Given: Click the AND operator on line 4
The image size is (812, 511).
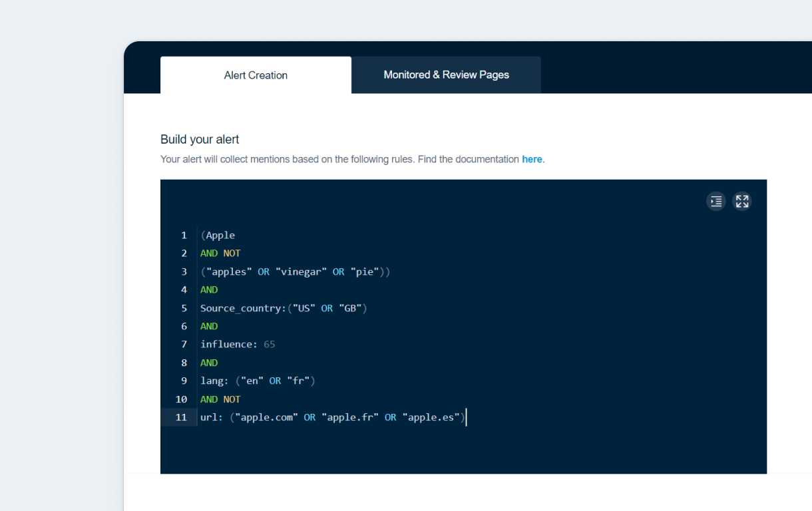Looking at the screenshot, I should point(209,290).
